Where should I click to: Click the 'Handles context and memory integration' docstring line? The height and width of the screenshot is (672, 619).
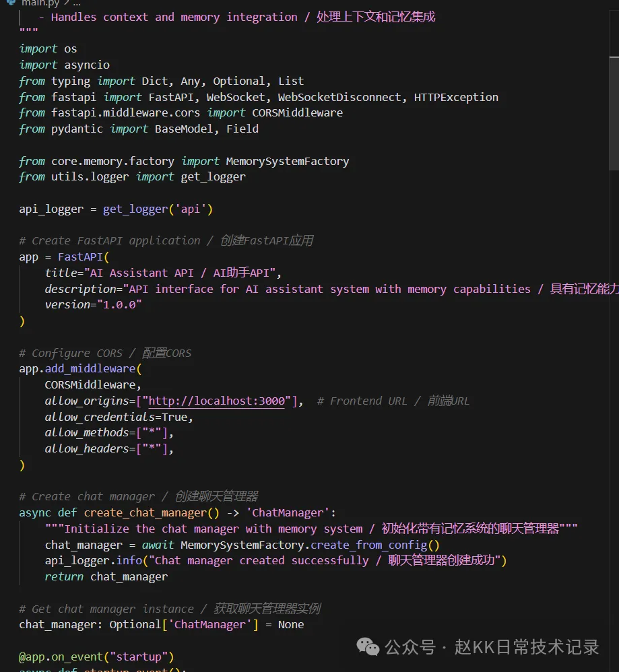click(236, 17)
